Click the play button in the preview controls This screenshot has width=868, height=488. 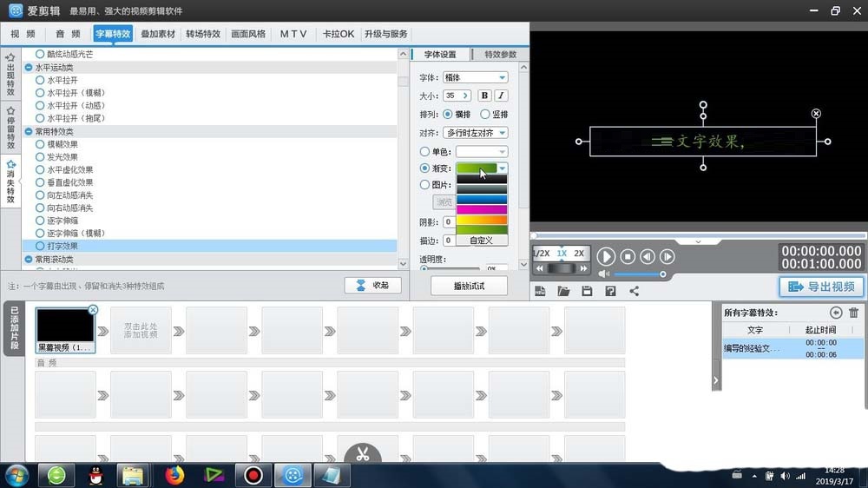pos(606,256)
